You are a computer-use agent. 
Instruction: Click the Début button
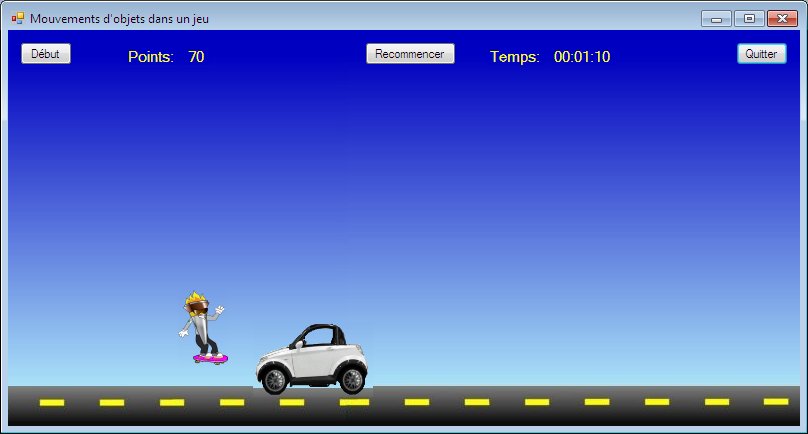45,54
